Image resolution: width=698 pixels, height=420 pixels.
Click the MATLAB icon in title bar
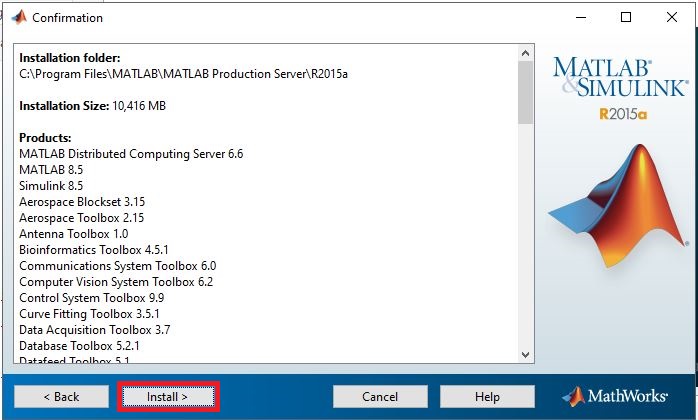(x=19, y=17)
